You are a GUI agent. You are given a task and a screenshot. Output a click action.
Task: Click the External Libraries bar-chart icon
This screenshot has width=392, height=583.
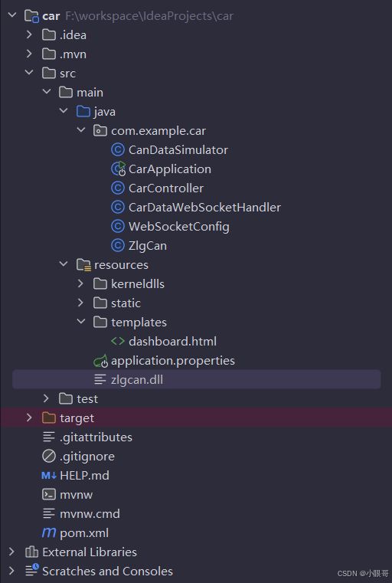pos(31,552)
